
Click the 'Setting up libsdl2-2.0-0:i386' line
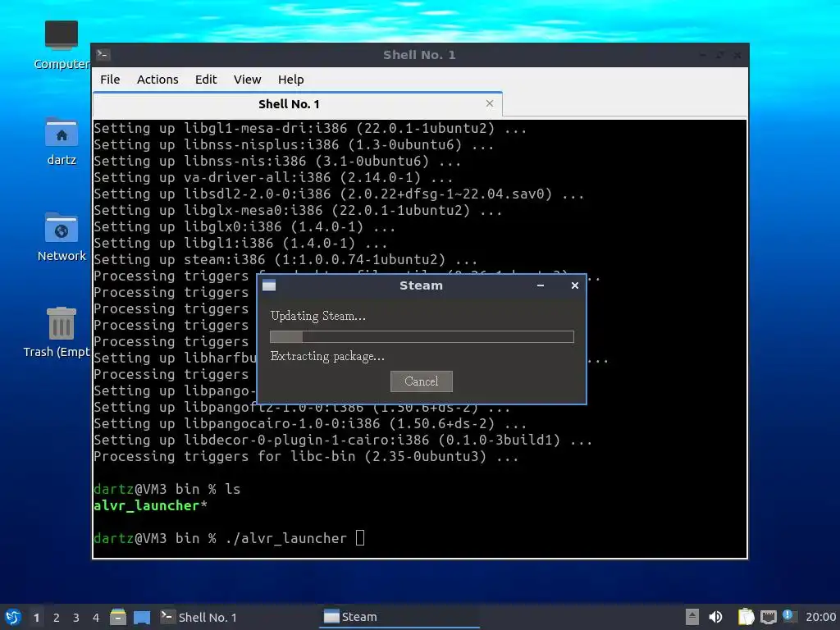coord(339,194)
